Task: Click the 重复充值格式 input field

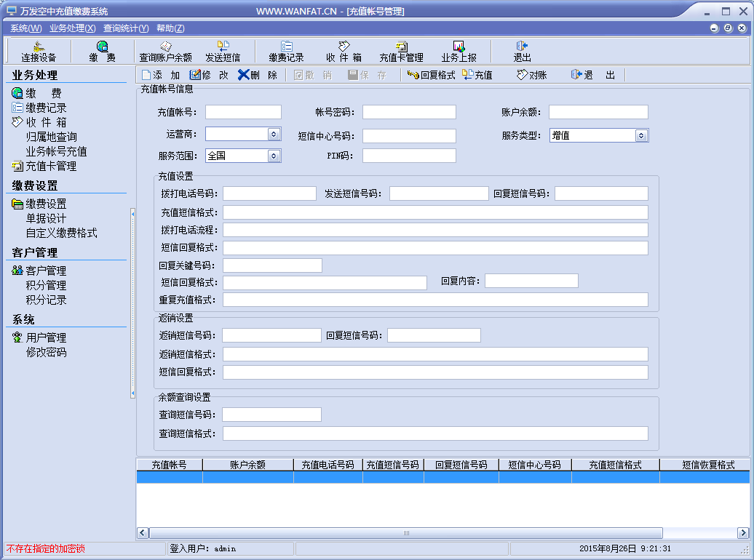Action: [x=435, y=300]
